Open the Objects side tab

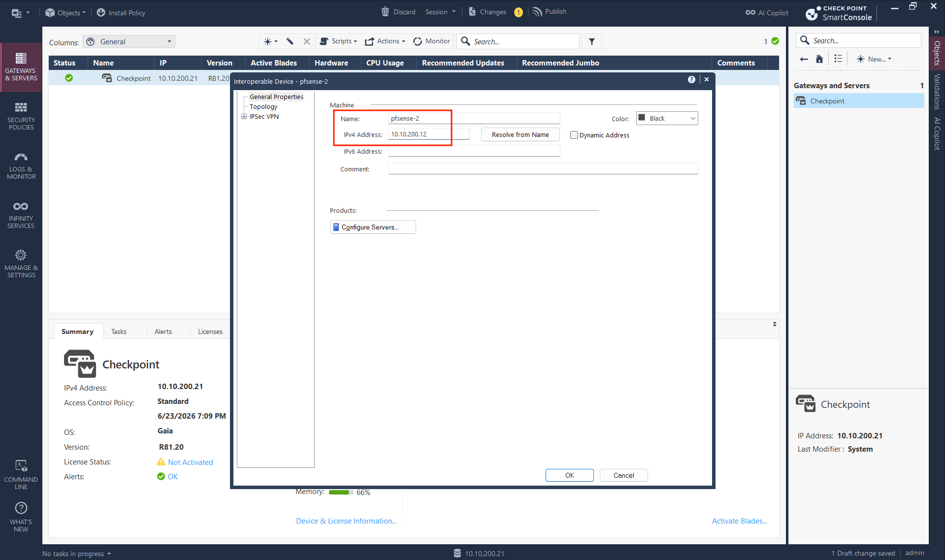click(937, 53)
